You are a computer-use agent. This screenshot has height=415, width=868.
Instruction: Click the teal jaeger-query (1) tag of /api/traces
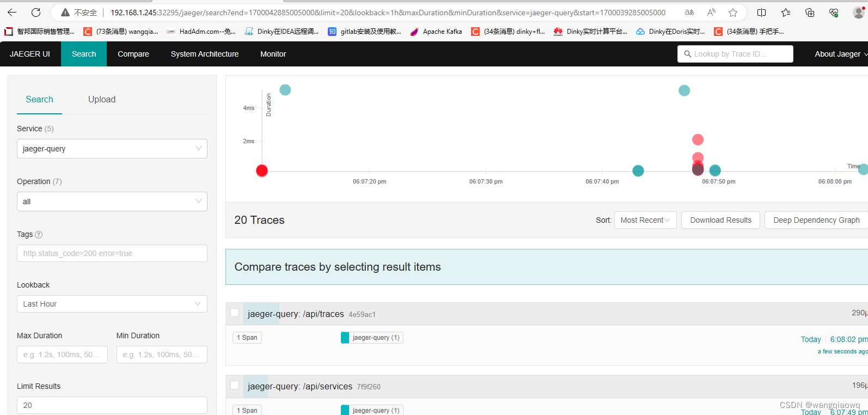coord(372,338)
